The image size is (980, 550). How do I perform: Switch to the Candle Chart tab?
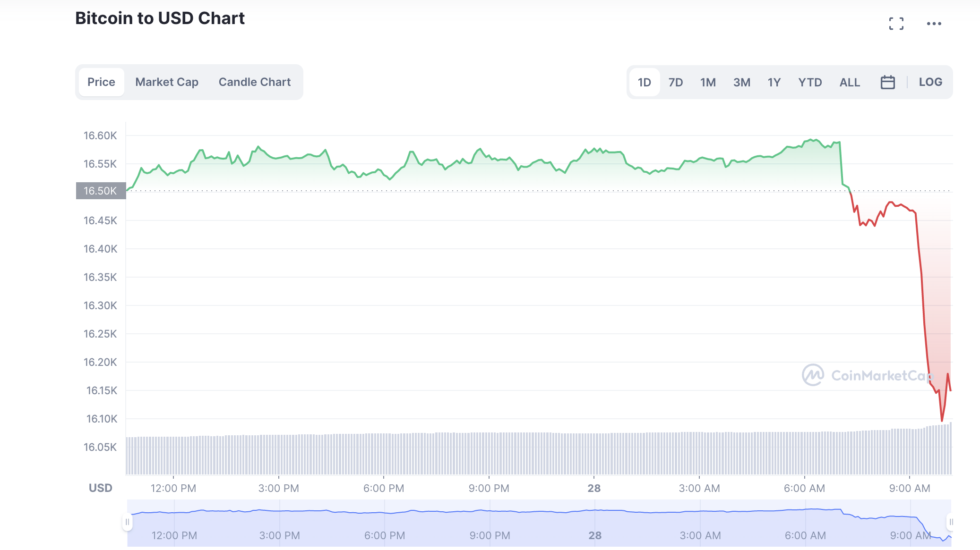(254, 82)
